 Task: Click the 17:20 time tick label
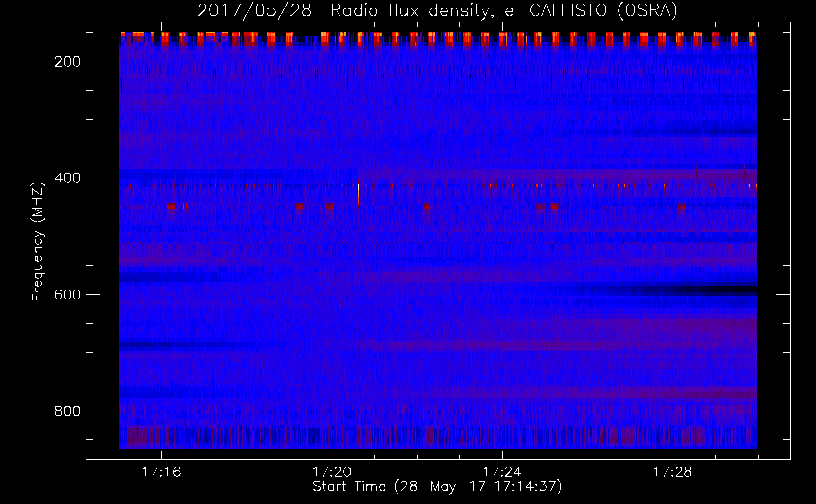(x=332, y=472)
